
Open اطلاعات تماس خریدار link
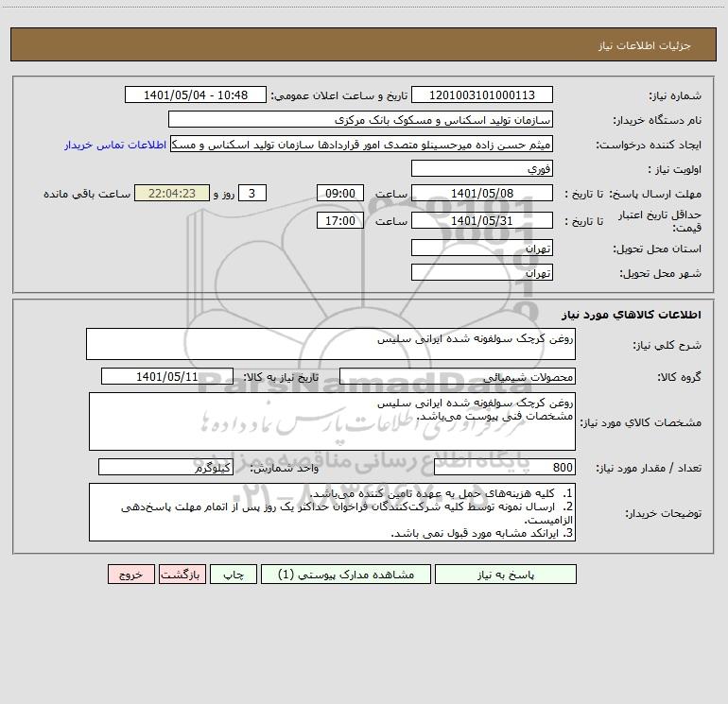click(x=115, y=145)
